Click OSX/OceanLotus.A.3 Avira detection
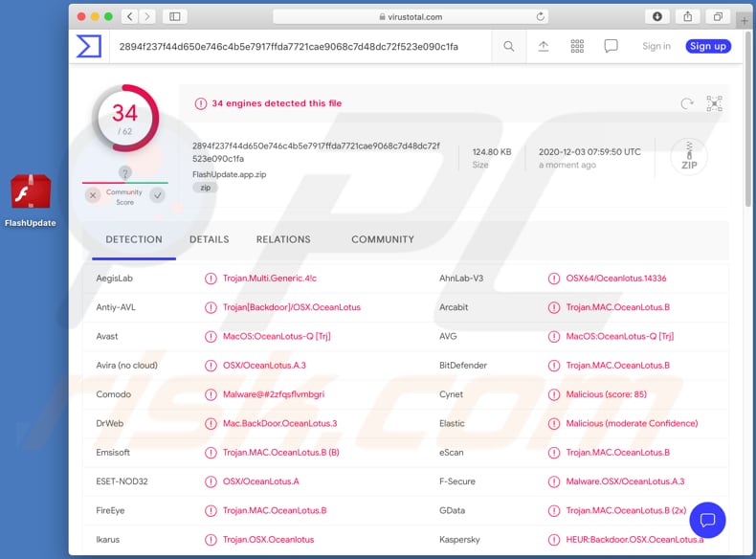Image resolution: width=756 pixels, height=559 pixels. (x=264, y=365)
